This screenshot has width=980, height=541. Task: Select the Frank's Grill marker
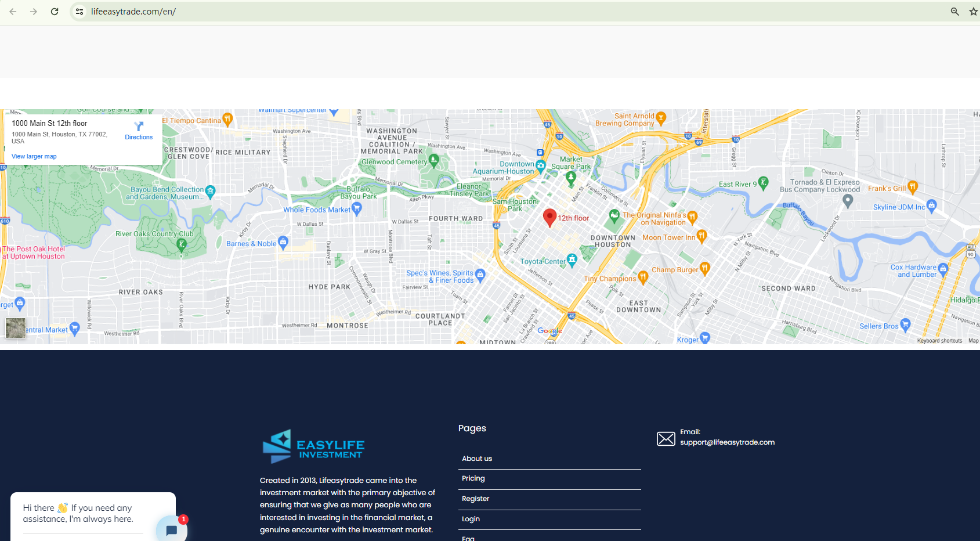[913, 187]
